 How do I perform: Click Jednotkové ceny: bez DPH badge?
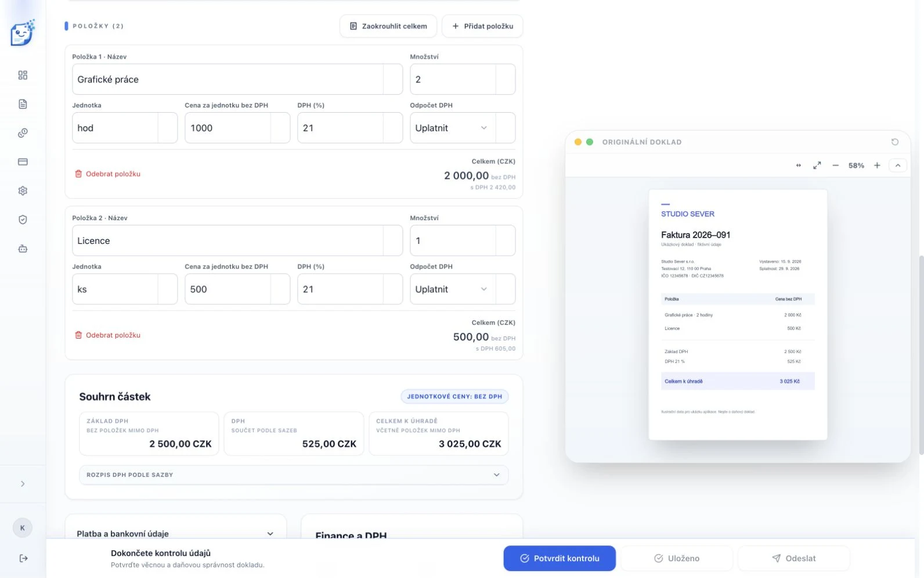coord(454,397)
